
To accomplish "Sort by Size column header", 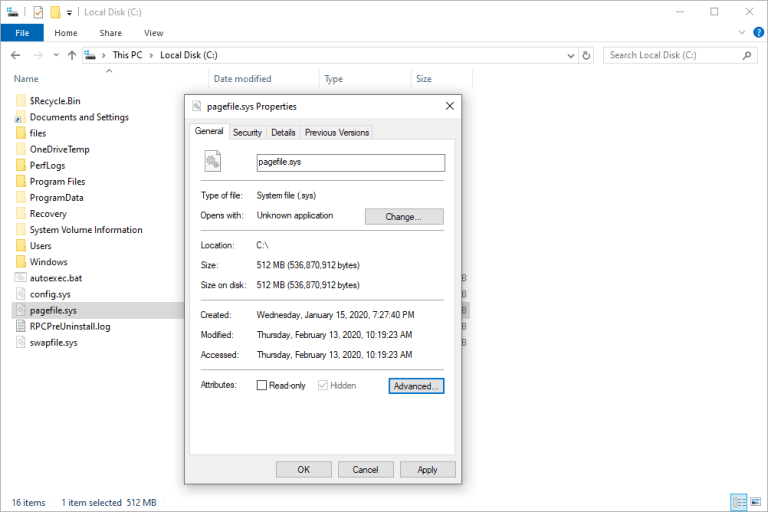I will [x=424, y=79].
